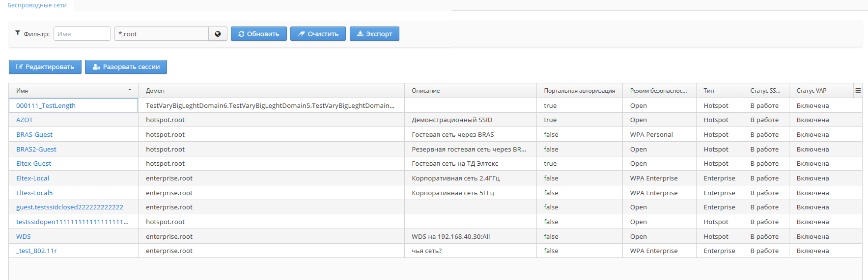The image size is (868, 280).
Task: Sort by the Домен column header
Action: [155, 91]
